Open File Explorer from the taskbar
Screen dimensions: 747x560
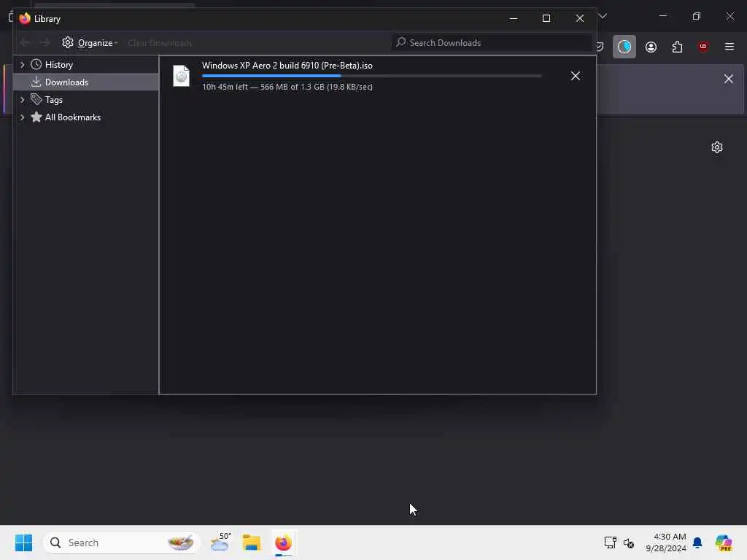pos(252,542)
